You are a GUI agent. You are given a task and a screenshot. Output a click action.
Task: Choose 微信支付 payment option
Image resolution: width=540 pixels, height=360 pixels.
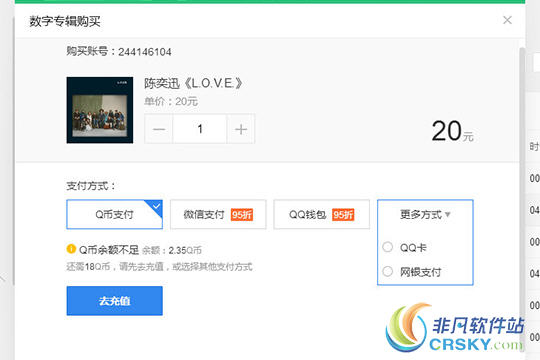click(218, 214)
